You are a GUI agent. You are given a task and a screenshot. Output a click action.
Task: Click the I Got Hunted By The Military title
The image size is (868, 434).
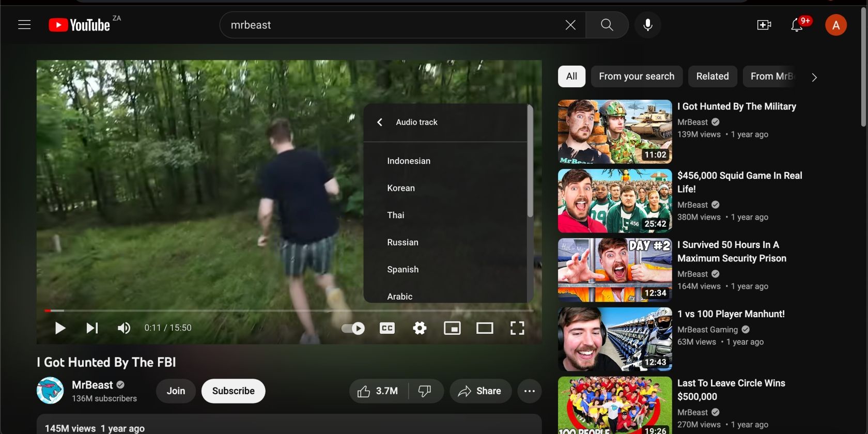[737, 106]
